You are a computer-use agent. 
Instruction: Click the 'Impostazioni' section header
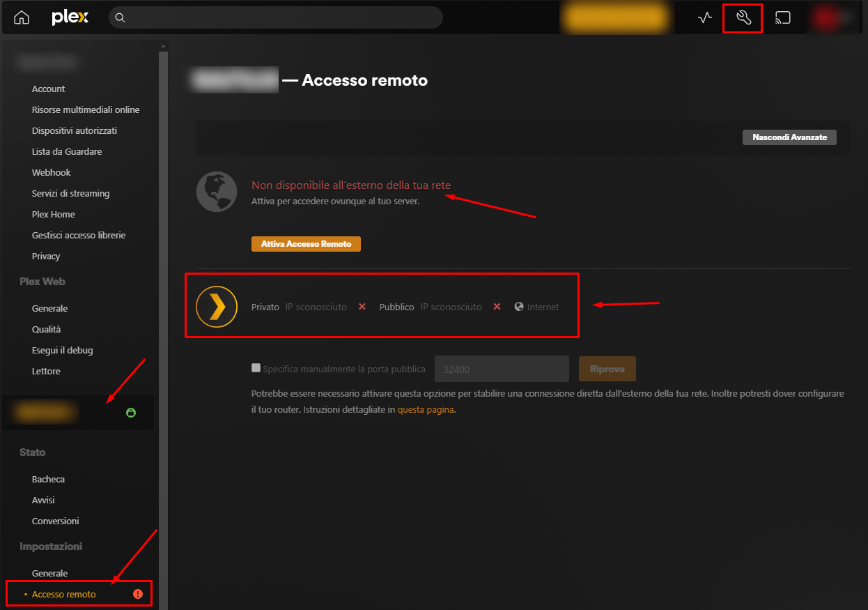tap(51, 547)
